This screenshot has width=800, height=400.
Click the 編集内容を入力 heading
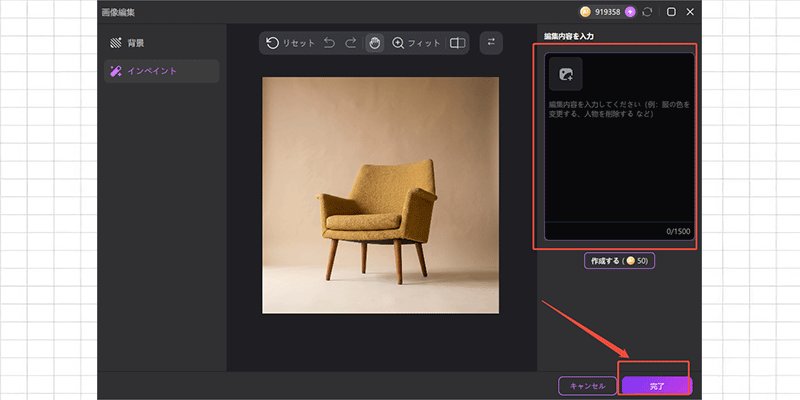coord(568,37)
